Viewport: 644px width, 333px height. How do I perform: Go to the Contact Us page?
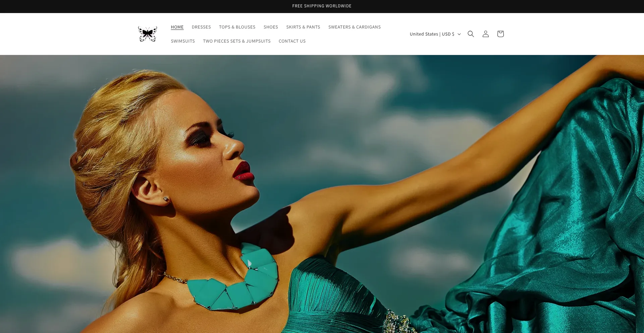click(292, 41)
